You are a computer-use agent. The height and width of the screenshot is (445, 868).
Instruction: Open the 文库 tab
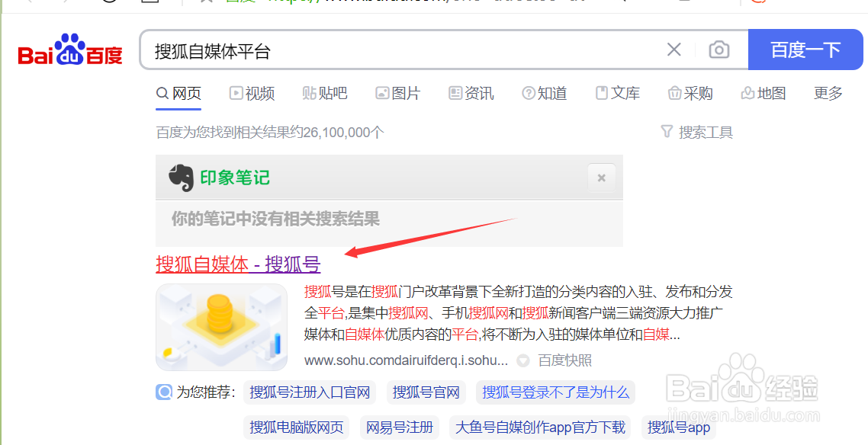click(x=617, y=94)
